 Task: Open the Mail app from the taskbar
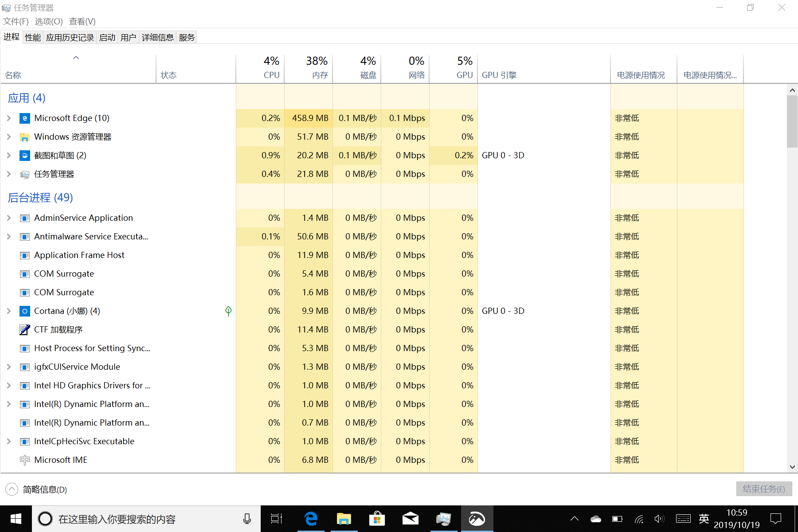tap(411, 519)
